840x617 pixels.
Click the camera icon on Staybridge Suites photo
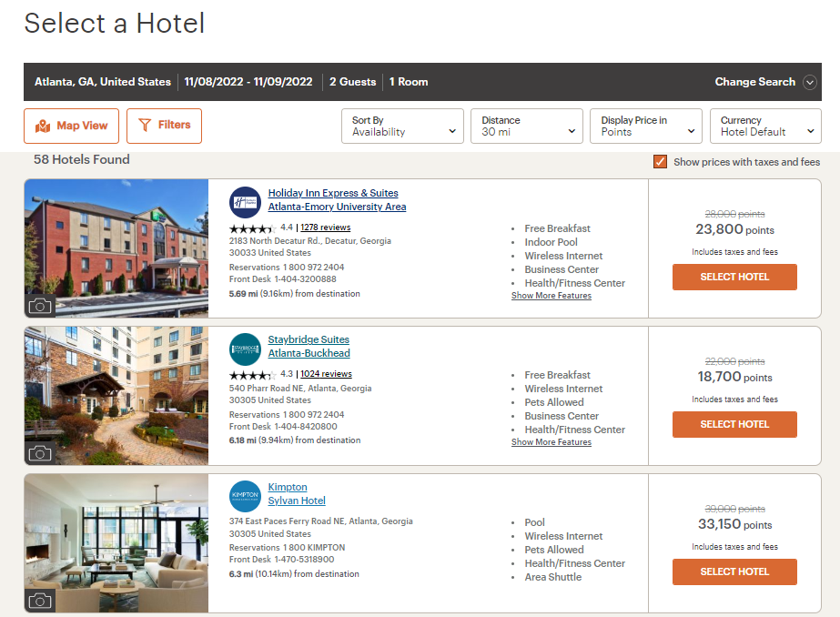click(x=40, y=453)
